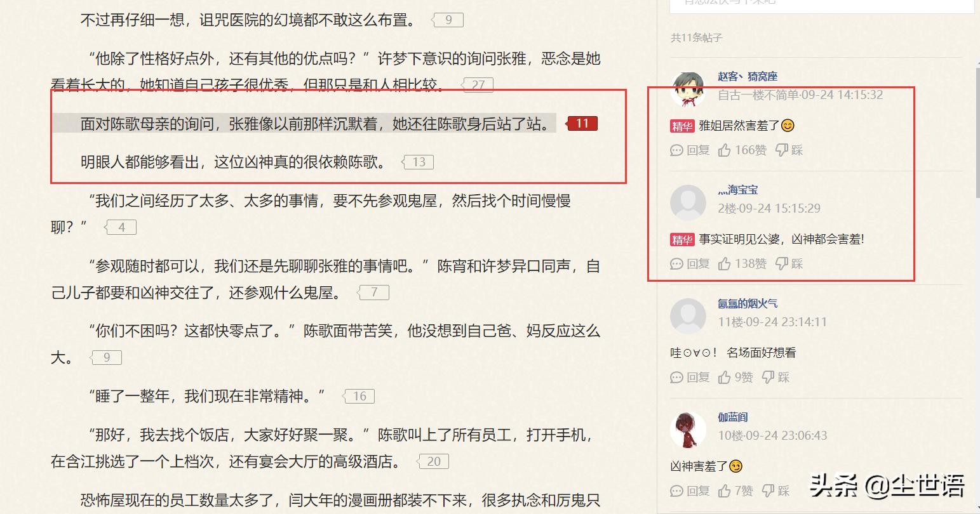This screenshot has height=514, width=980.
Task: Toggle like on 伽蓝阎's 7赞 comment
Action: (735, 491)
